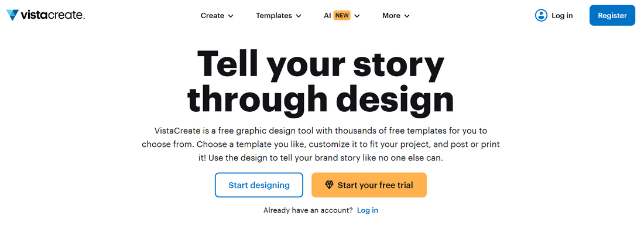Click the "Tell your story through design" headline

coord(321,82)
